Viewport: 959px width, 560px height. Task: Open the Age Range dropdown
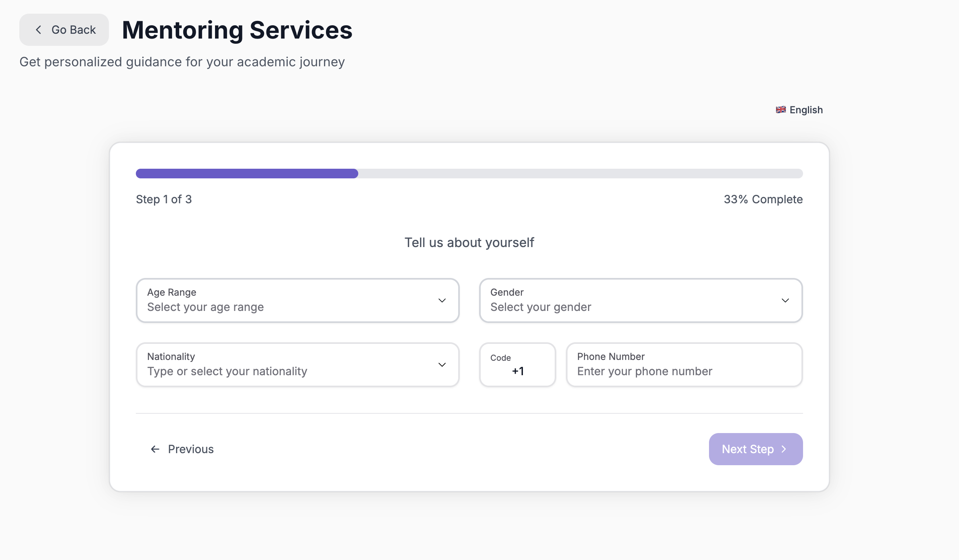[x=297, y=300]
